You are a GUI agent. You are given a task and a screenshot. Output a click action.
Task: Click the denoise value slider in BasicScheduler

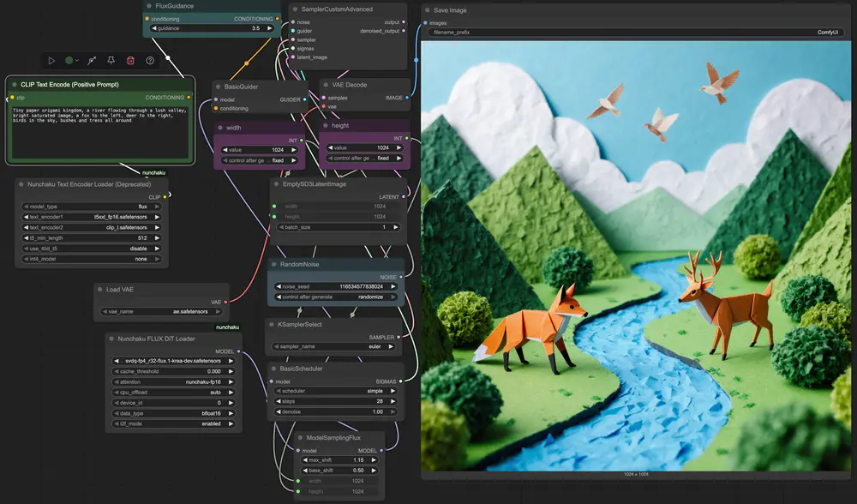click(338, 411)
